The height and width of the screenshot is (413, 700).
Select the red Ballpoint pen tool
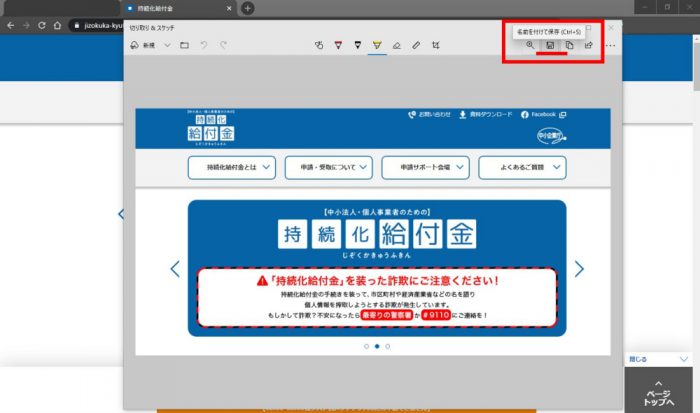coord(338,45)
